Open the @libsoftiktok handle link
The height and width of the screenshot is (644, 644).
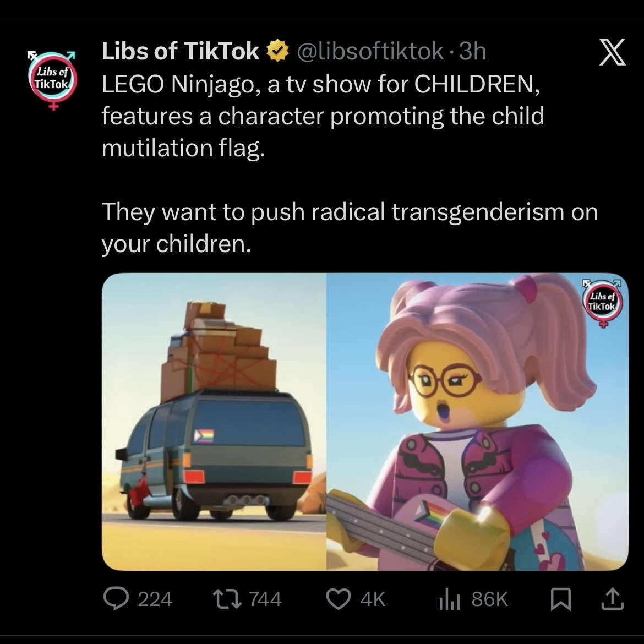370,52
